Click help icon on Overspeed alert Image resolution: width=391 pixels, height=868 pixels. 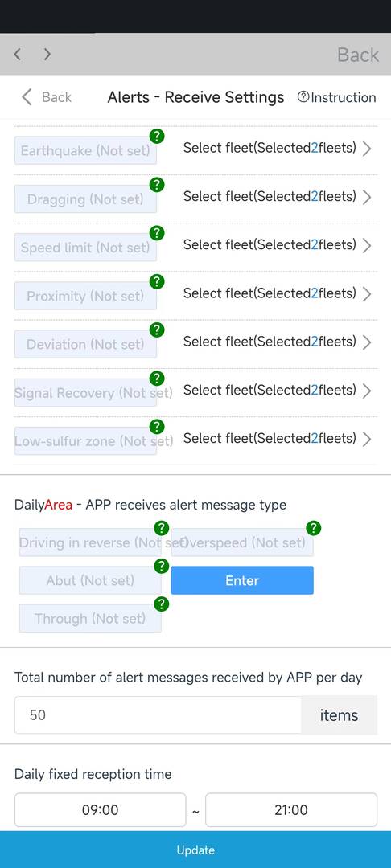pos(314,528)
